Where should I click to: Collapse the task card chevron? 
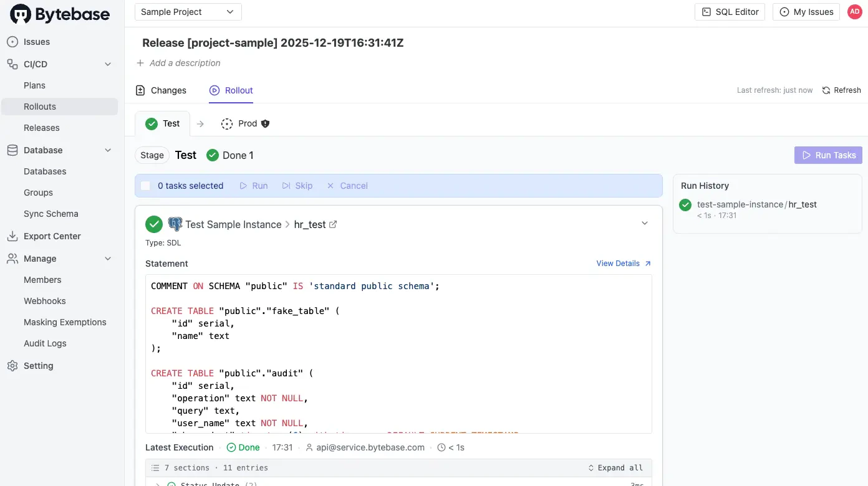pyautogui.click(x=645, y=223)
